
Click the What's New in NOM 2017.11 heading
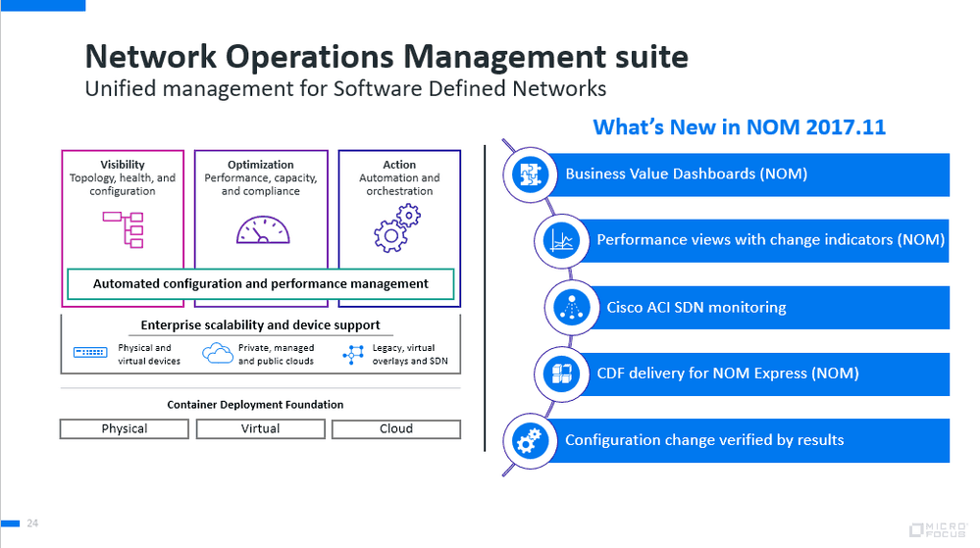pos(739,127)
